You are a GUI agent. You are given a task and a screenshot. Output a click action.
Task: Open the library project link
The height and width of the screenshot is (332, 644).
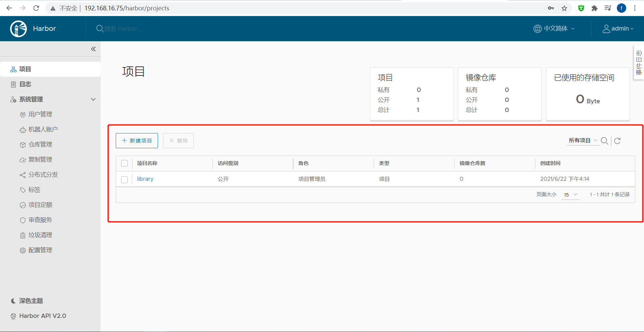(x=145, y=179)
